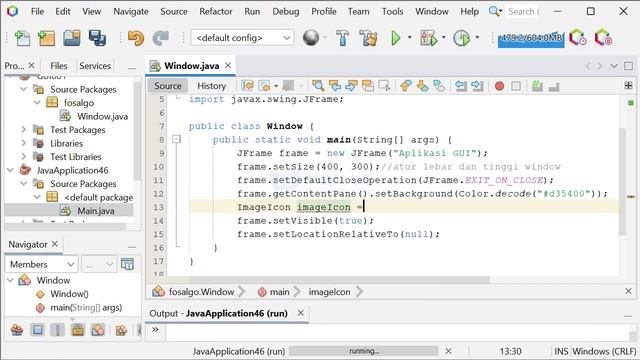Click the Undo arrow icon

[136, 38]
